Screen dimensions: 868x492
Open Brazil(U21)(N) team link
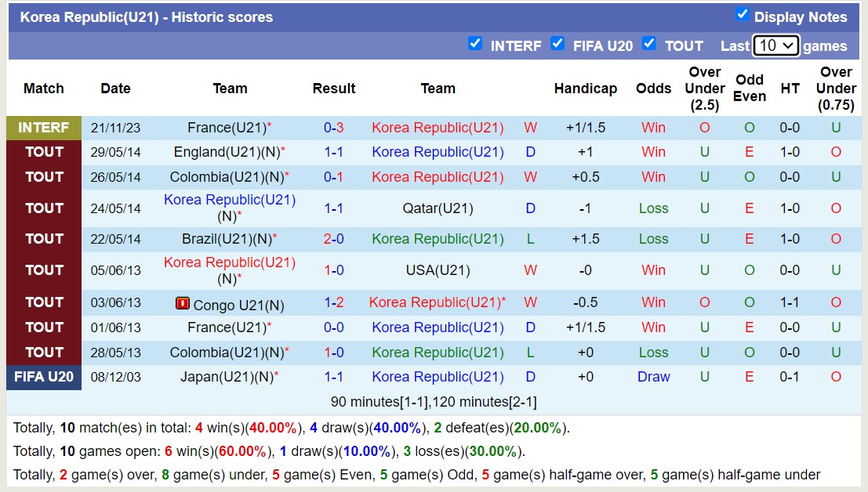(x=224, y=239)
